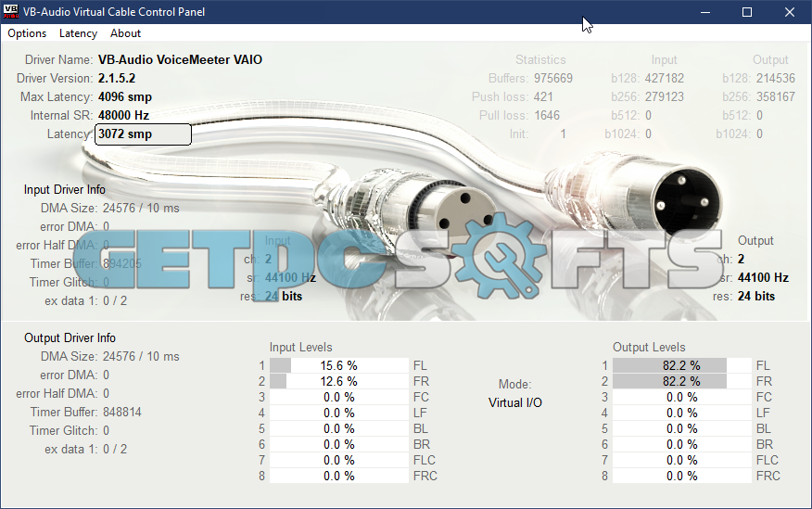812x509 pixels.
Task: Click Output DMA Size 24576 / 10 ms
Action: (141, 356)
